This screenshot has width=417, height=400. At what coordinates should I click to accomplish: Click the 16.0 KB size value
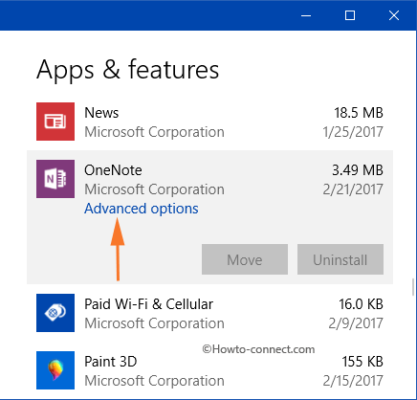pyautogui.click(x=361, y=304)
